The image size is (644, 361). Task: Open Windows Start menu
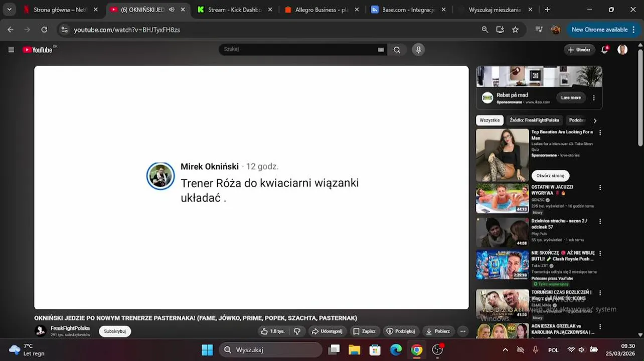click(207, 349)
